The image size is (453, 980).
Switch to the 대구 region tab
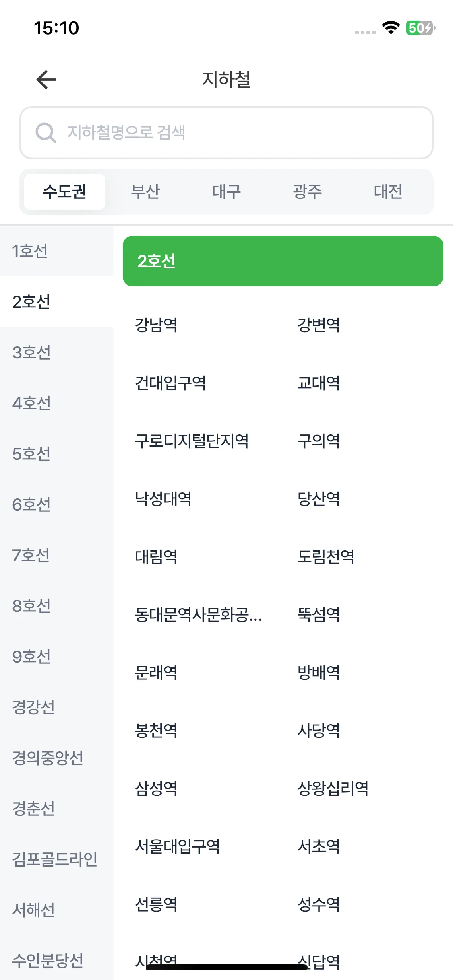coord(226,191)
